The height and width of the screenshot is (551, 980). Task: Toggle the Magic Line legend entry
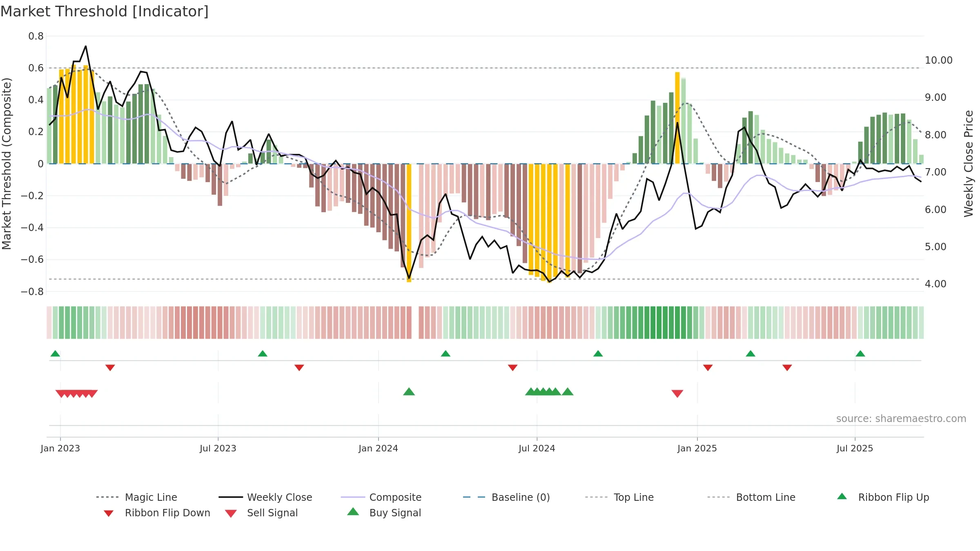[x=136, y=497]
